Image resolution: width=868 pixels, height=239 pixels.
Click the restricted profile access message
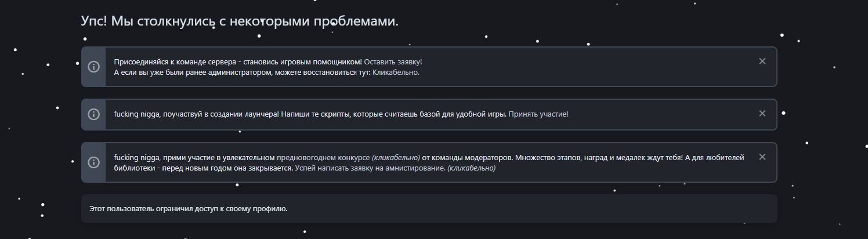[x=189, y=208]
